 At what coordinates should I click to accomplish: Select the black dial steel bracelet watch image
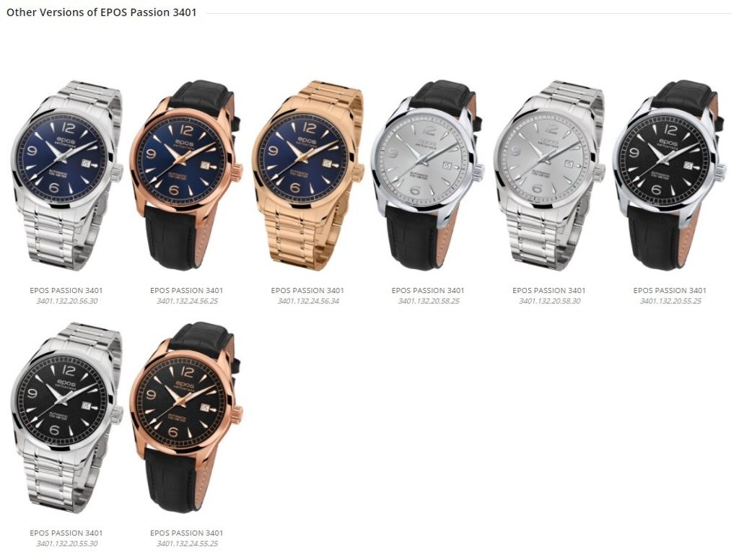click(66, 418)
